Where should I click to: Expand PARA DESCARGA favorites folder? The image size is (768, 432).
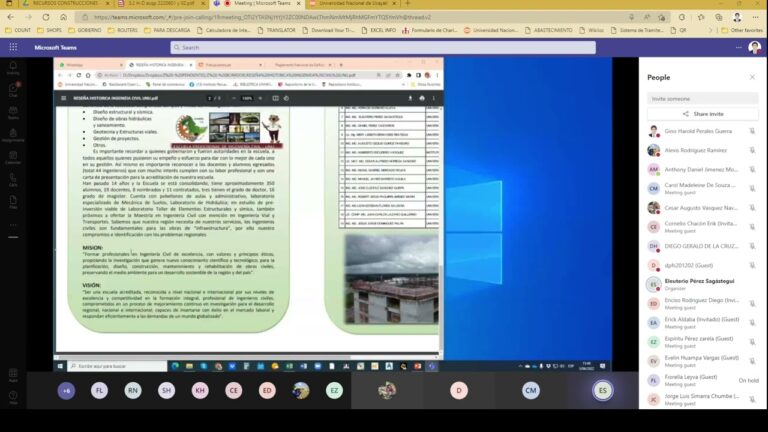click(x=167, y=30)
